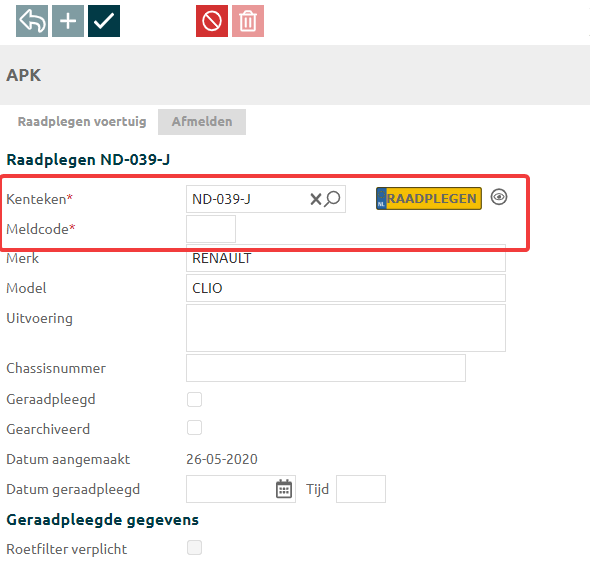The image size is (590, 585).
Task: Toggle the Roetfilter verplicht checkbox
Action: point(195,548)
